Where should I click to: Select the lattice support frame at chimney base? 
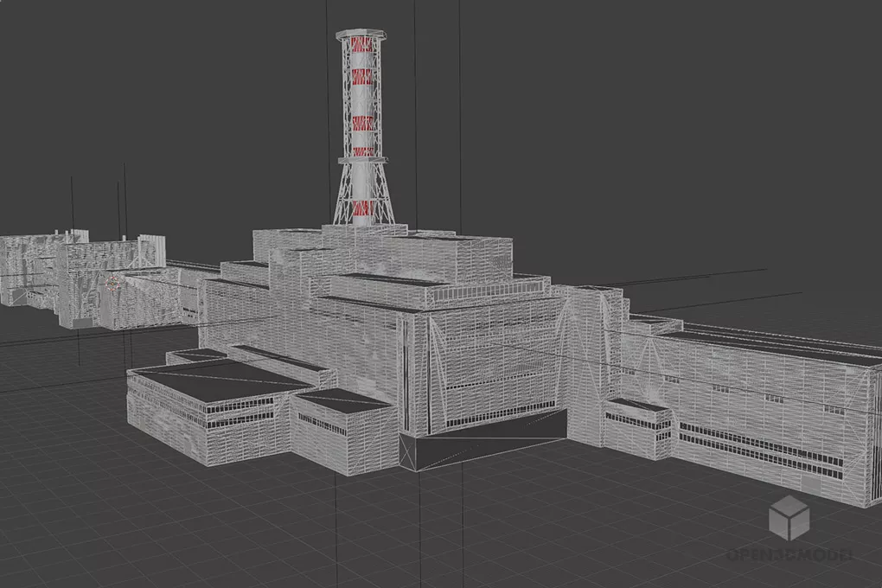click(363, 193)
